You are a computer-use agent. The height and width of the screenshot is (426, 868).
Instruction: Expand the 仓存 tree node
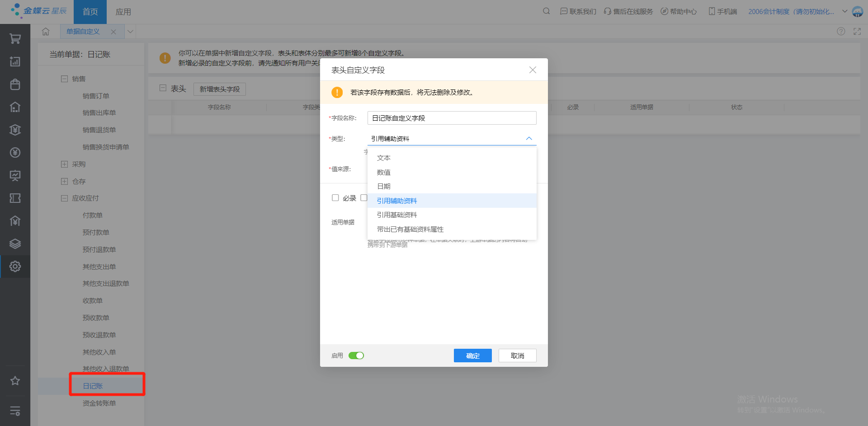pyautogui.click(x=64, y=181)
